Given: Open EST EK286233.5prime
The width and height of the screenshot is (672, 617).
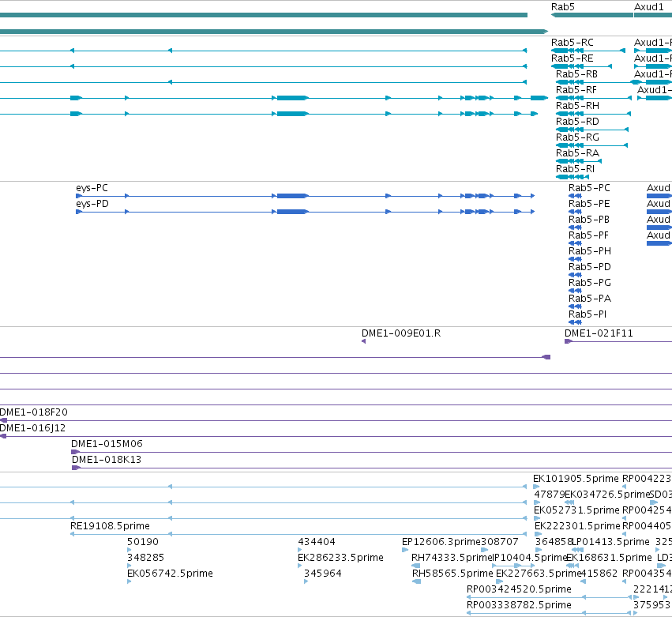Looking at the screenshot, I should coord(340,559).
